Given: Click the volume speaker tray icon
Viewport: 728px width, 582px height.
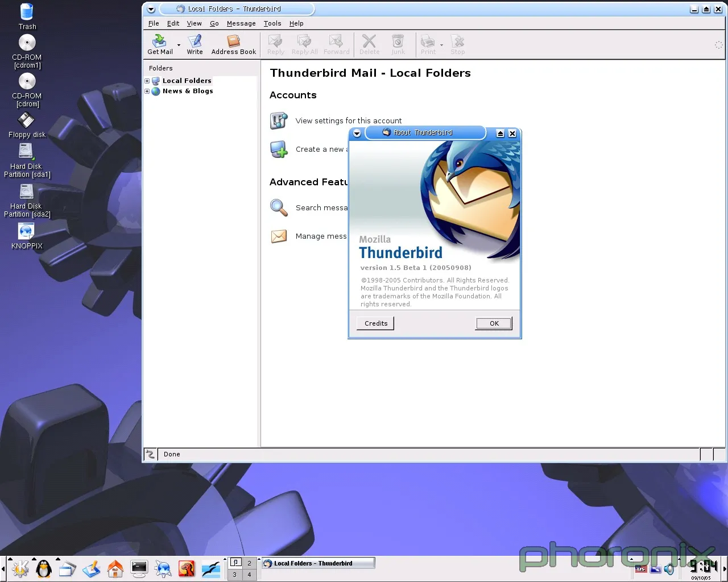Looking at the screenshot, I should 669,569.
